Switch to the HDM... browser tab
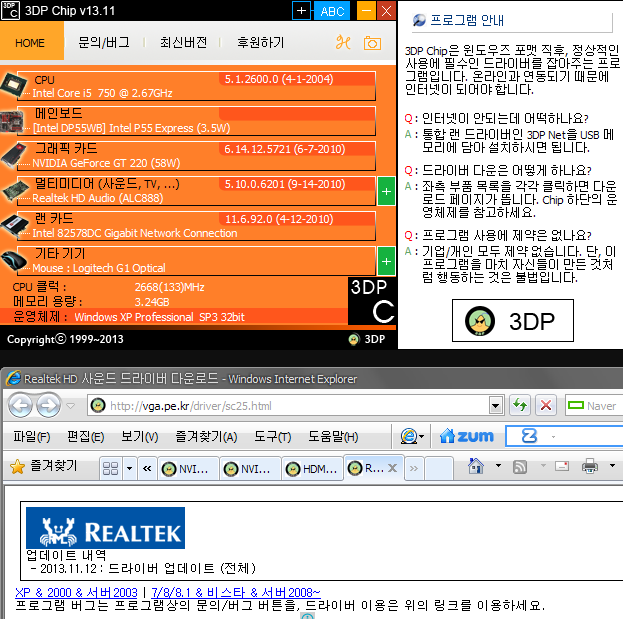Screen dimensions: 623x619 [x=312, y=469]
